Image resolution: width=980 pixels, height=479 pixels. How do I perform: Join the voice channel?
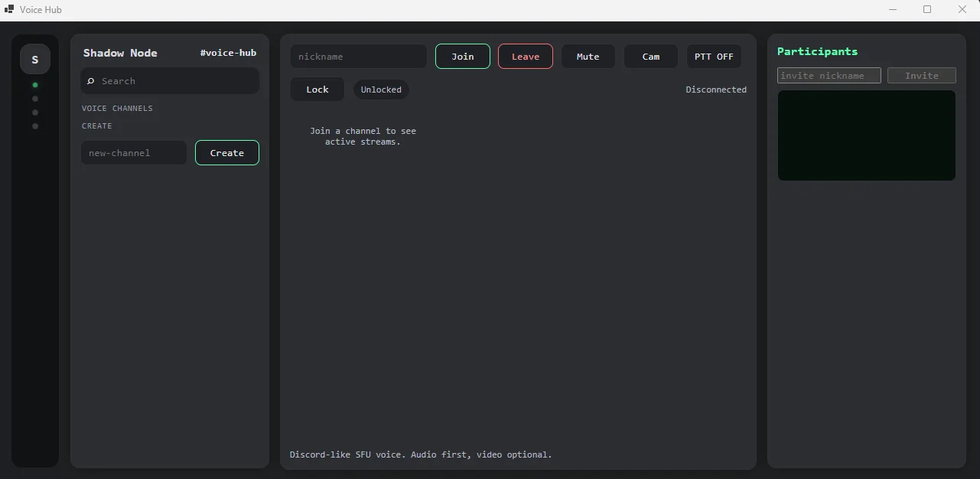pyautogui.click(x=463, y=57)
